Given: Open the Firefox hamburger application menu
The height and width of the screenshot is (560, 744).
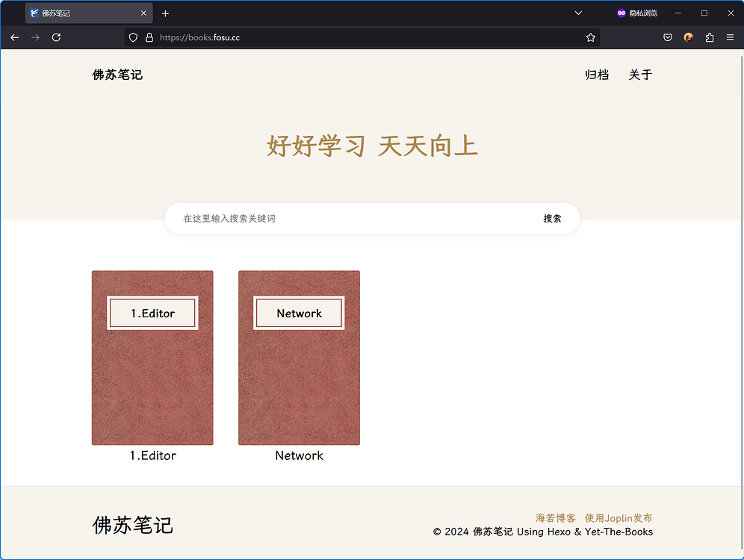Looking at the screenshot, I should tap(730, 37).
